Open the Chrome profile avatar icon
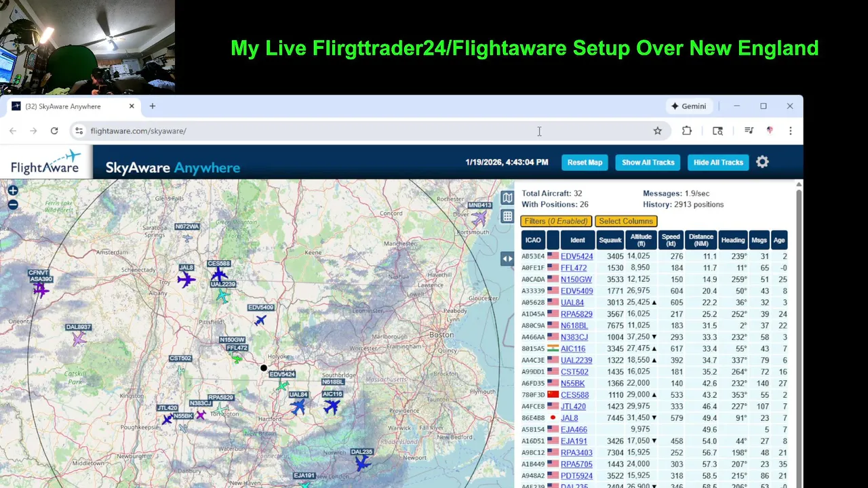The height and width of the screenshot is (488, 868). click(770, 131)
